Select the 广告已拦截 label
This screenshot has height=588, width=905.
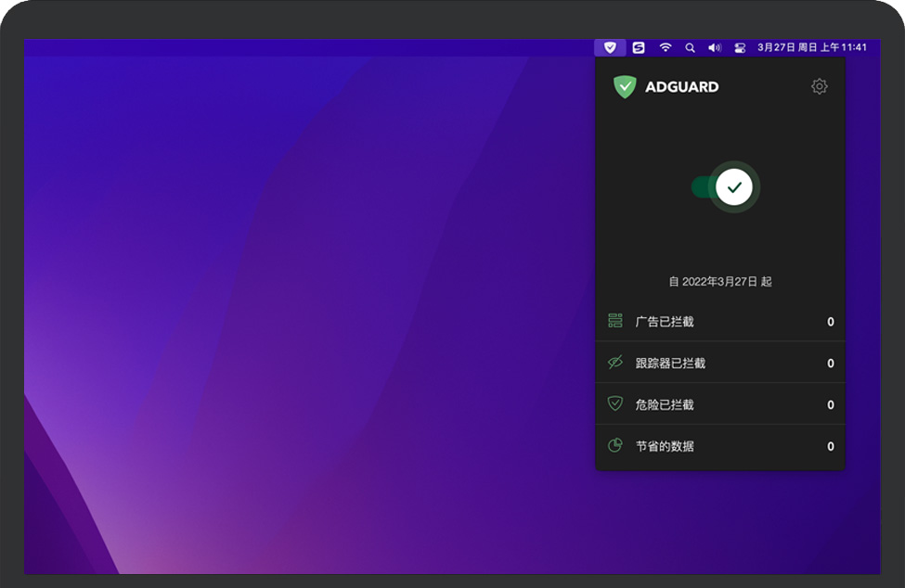coord(665,322)
